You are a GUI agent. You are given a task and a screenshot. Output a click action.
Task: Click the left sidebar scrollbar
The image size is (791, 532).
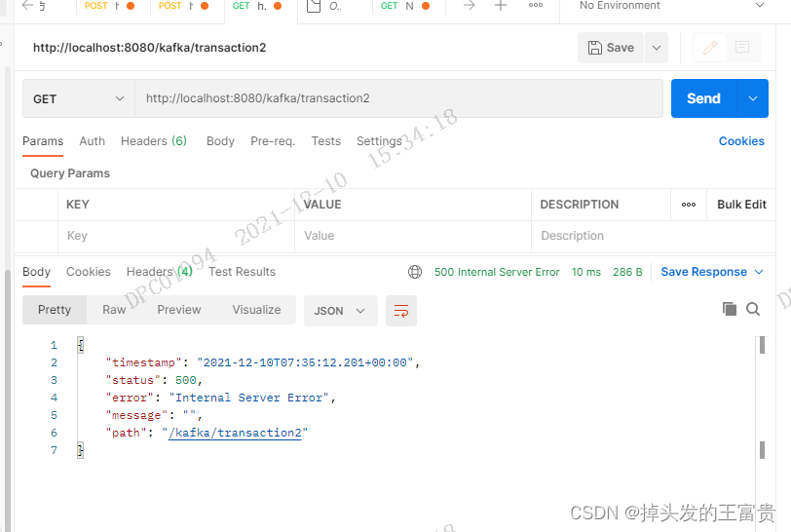7,401
